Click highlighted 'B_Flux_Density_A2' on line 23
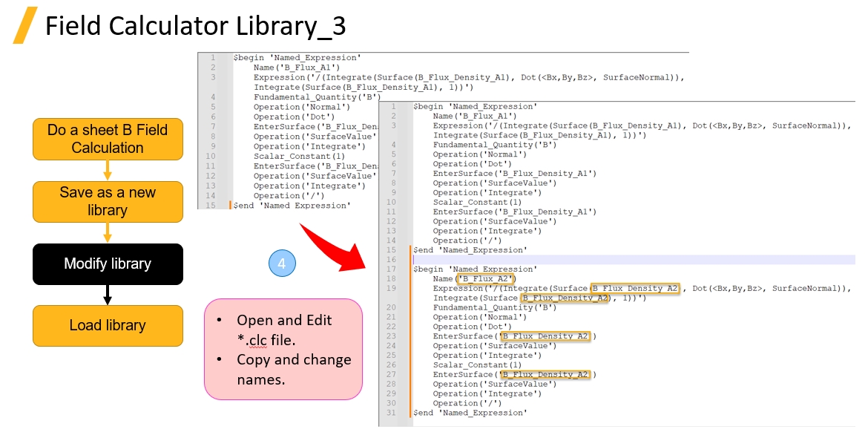The height and width of the screenshot is (435, 868). 545,336
